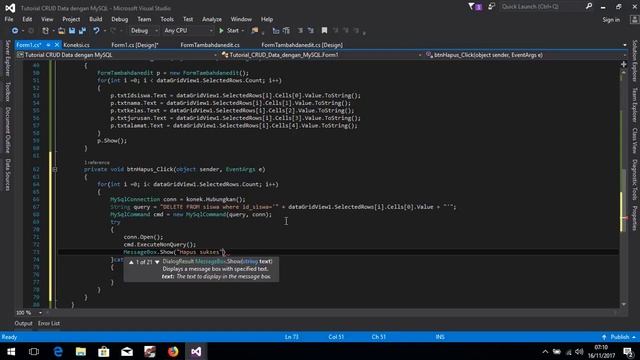Screen dimensions: 640x360
Task: Click the green Start debugging button
Action: tap(229, 31)
